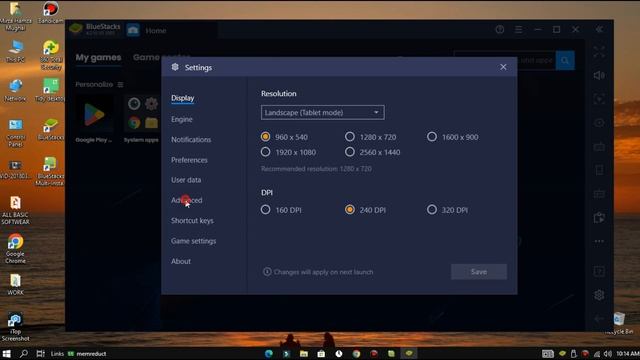
Task: Click the BlueStacks app search field
Action: [504, 60]
